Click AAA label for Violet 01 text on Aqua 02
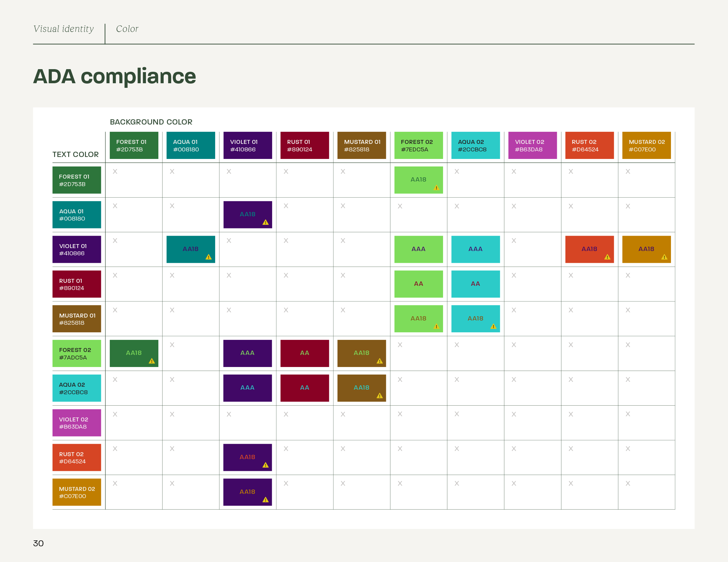 tap(476, 249)
